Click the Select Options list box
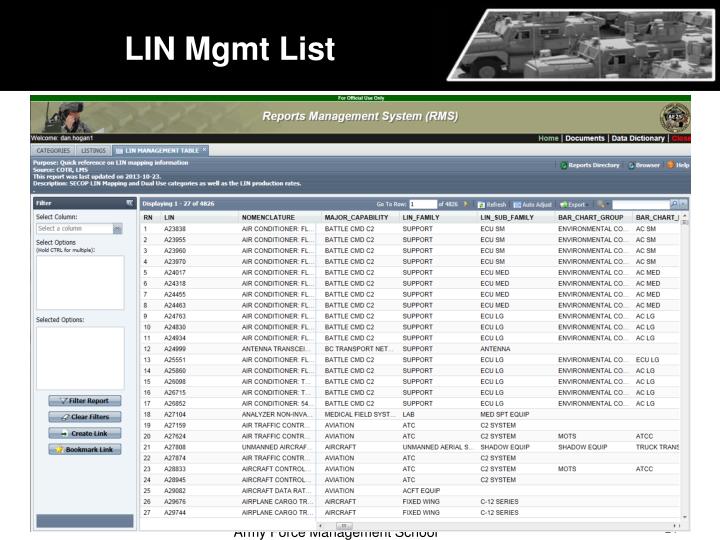 80,283
